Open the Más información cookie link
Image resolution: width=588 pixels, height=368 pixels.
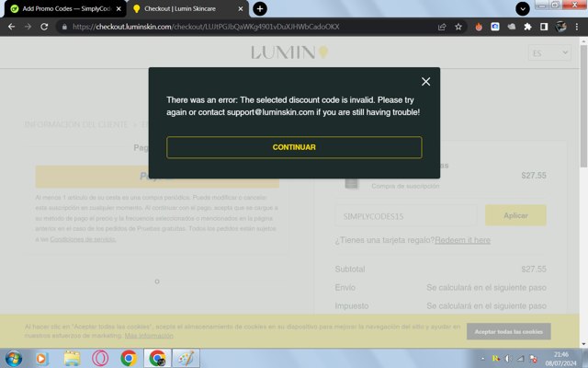[149, 336]
